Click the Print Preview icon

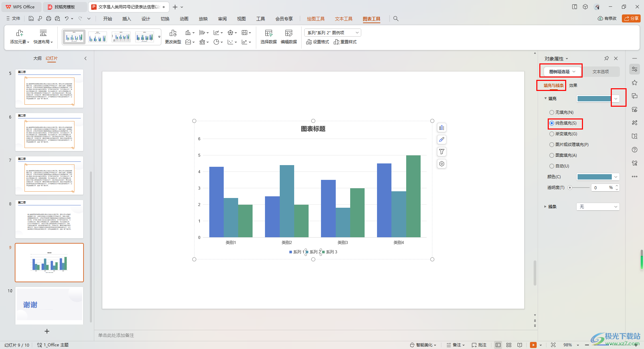click(x=57, y=19)
